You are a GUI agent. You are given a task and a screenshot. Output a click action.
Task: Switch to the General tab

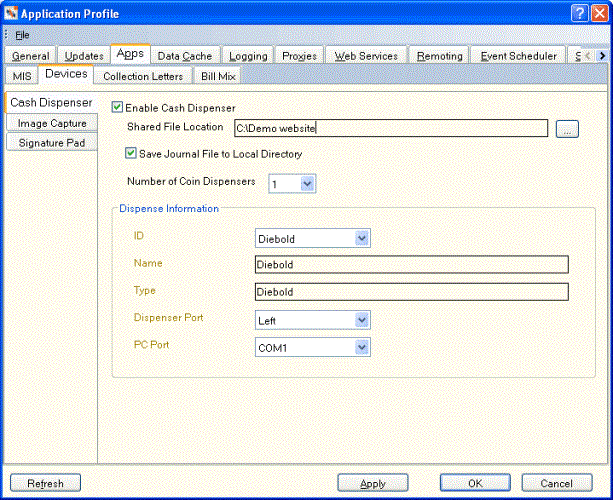[30, 56]
